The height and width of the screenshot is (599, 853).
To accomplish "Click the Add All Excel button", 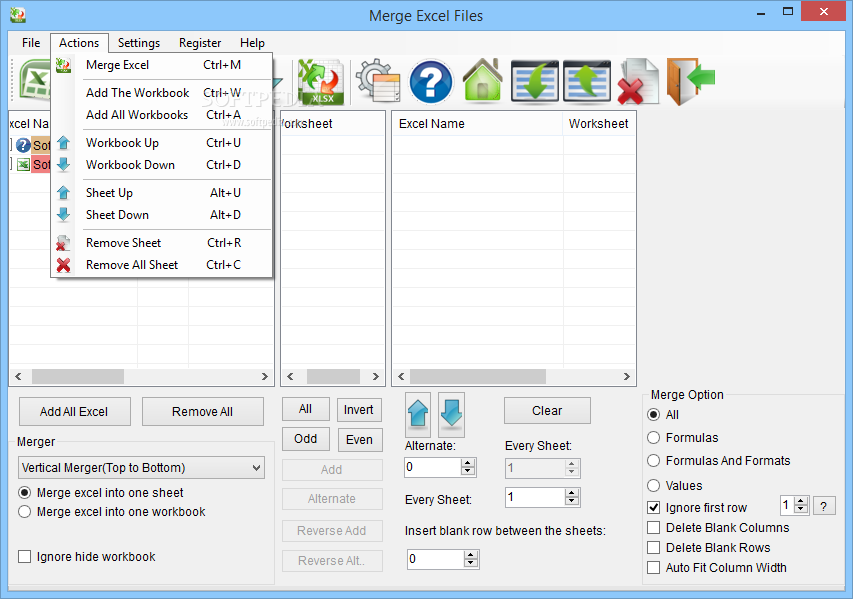I will 75,412.
